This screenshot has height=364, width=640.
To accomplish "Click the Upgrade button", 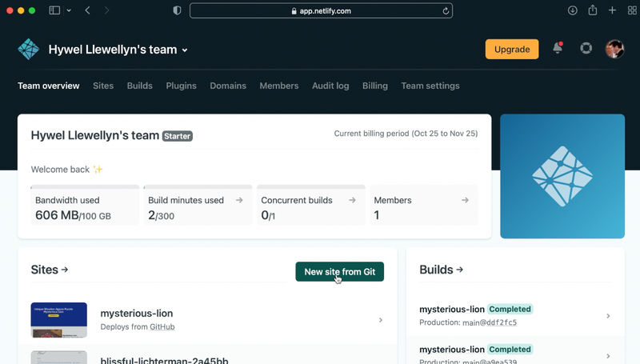I will coord(512,49).
